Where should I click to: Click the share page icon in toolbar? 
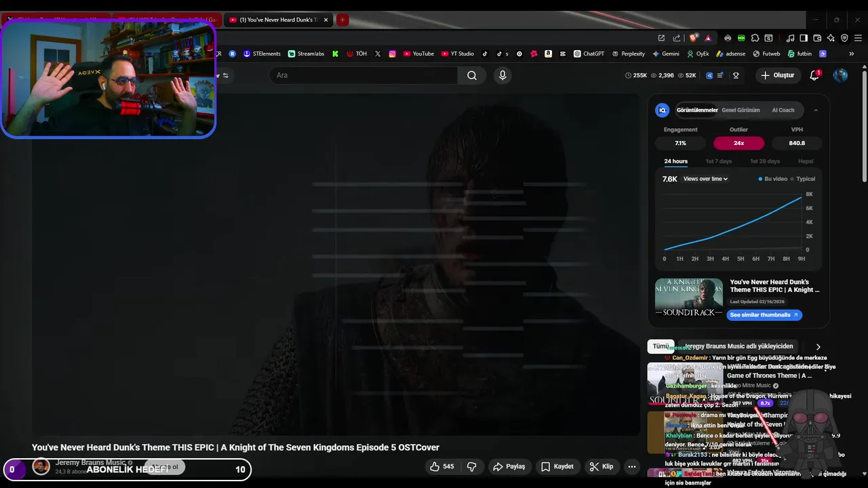click(676, 38)
